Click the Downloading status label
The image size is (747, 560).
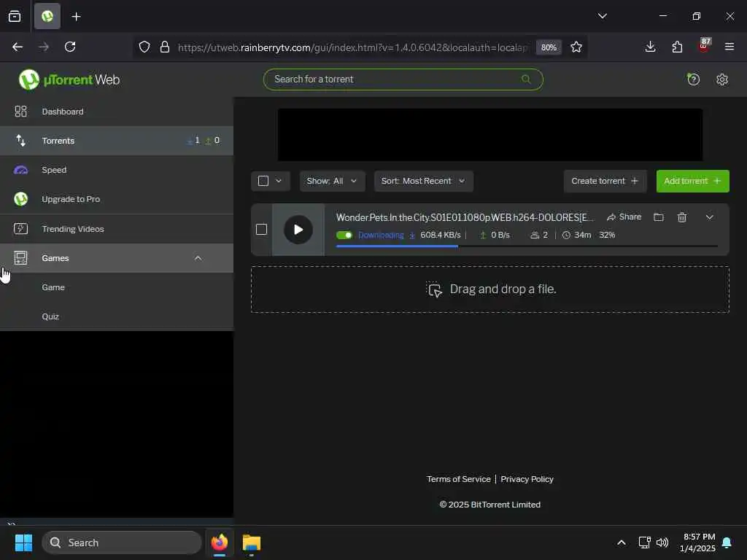pos(381,236)
